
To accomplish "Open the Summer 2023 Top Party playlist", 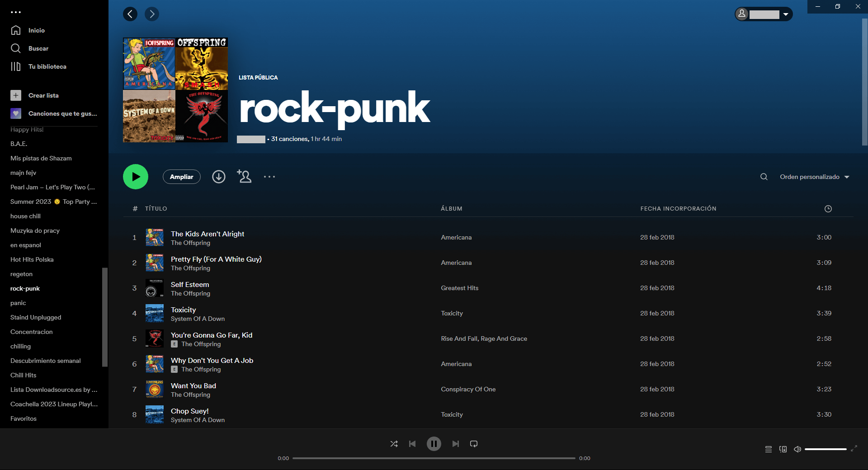I will pyautogui.click(x=53, y=202).
